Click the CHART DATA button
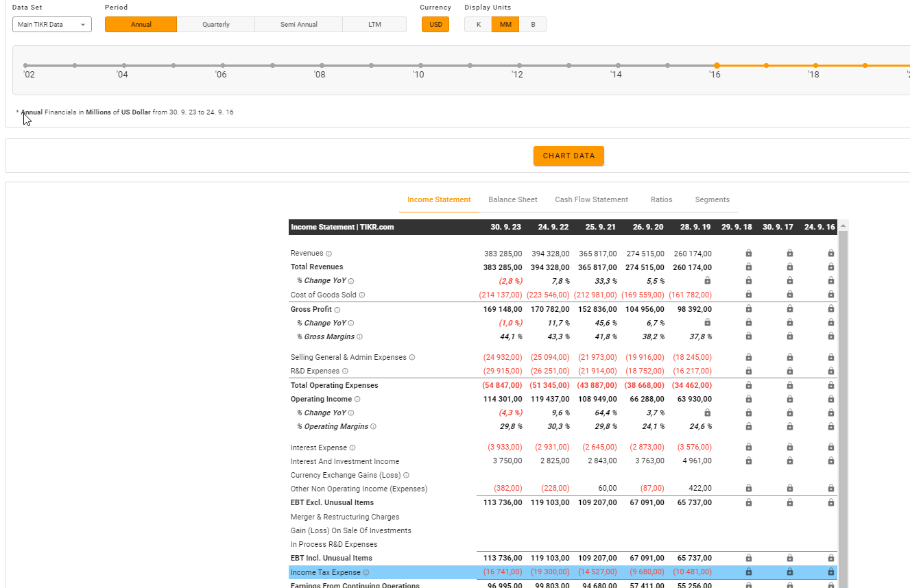 [568, 156]
